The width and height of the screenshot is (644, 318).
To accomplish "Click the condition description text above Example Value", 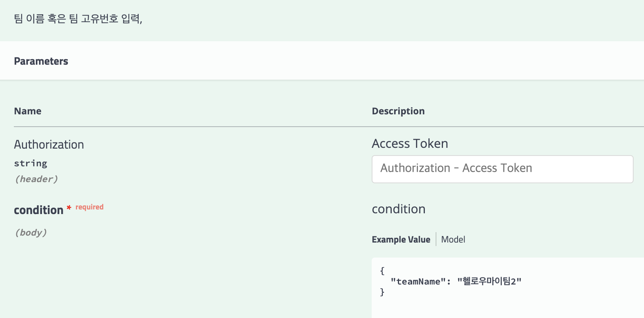I will pos(399,209).
